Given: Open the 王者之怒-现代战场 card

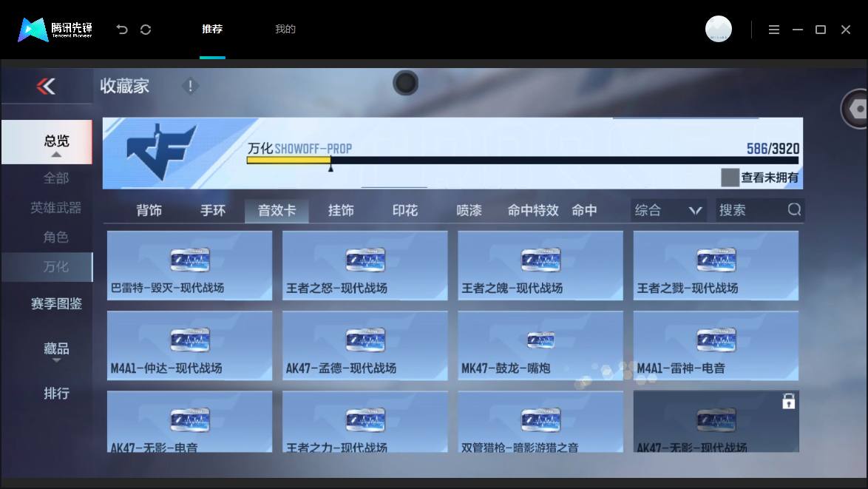Looking at the screenshot, I should coord(365,266).
